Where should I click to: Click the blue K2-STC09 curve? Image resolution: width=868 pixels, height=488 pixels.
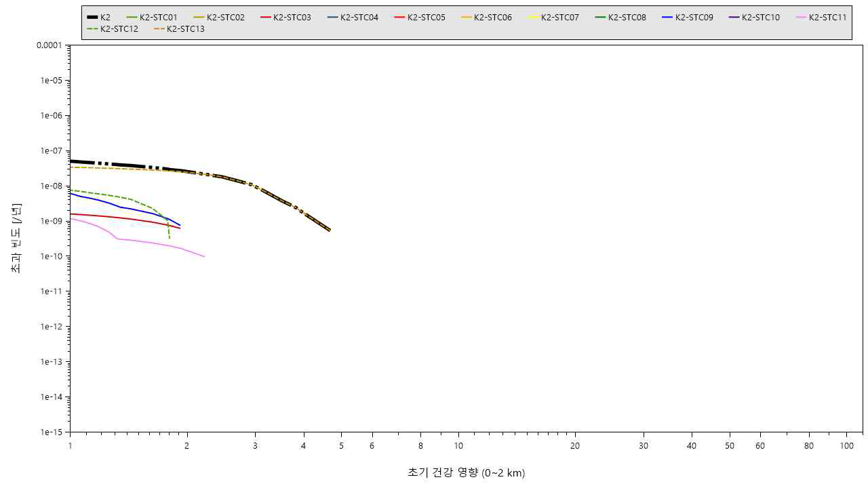pyautogui.click(x=119, y=207)
